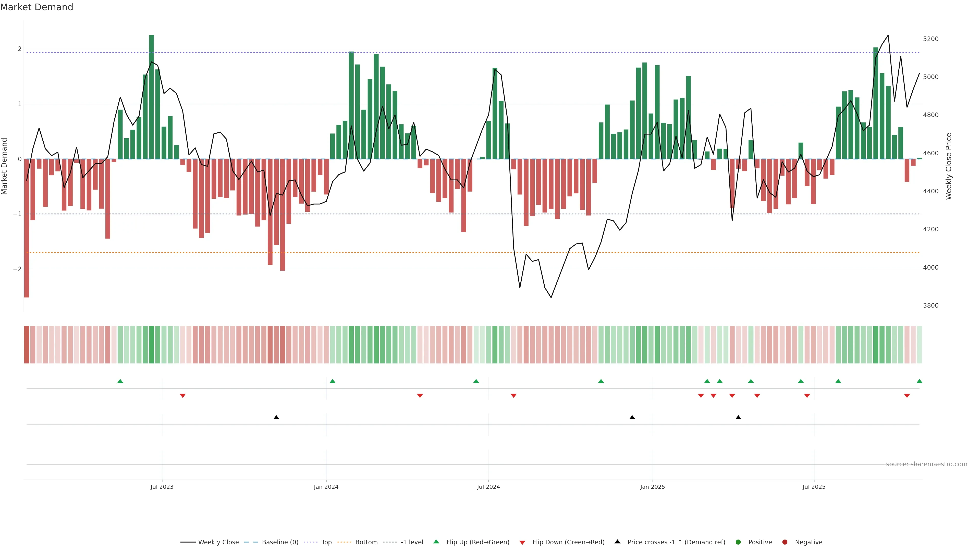Click the red Negative legend dot

785,542
